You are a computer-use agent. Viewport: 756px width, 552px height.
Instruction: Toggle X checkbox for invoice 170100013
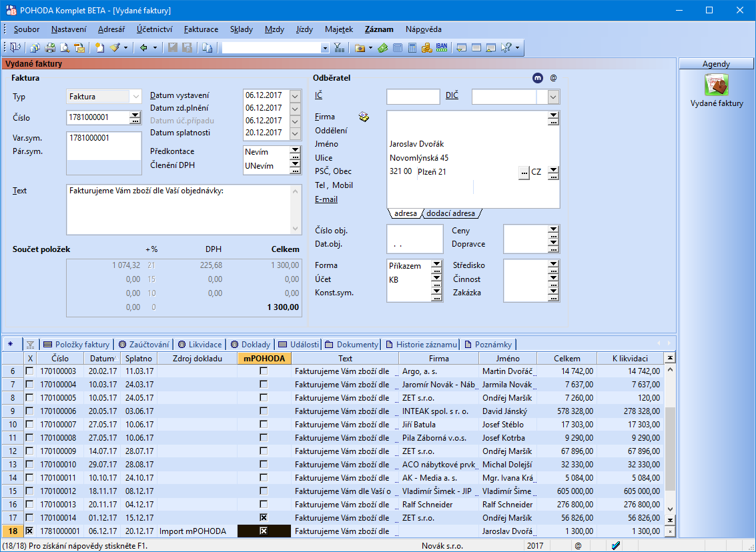(29, 504)
